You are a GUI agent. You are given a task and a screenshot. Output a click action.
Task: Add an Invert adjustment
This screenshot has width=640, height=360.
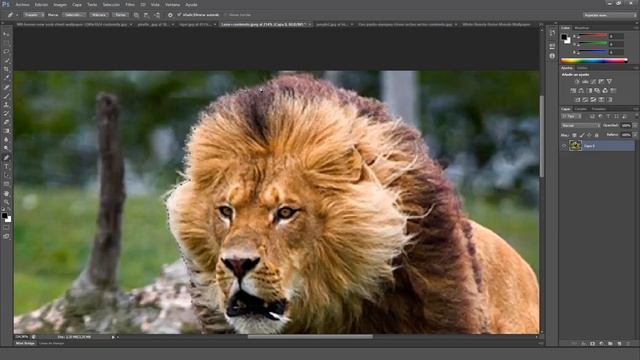point(577,100)
